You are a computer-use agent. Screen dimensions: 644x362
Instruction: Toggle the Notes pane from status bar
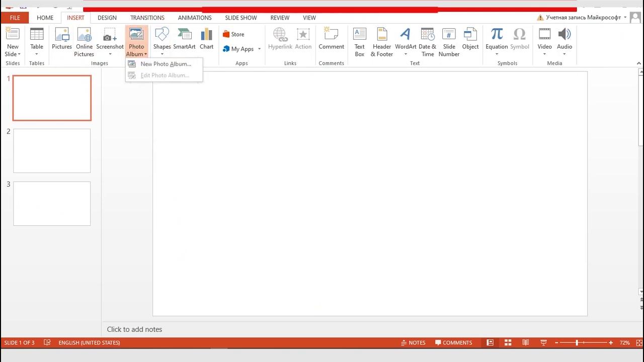click(413, 342)
